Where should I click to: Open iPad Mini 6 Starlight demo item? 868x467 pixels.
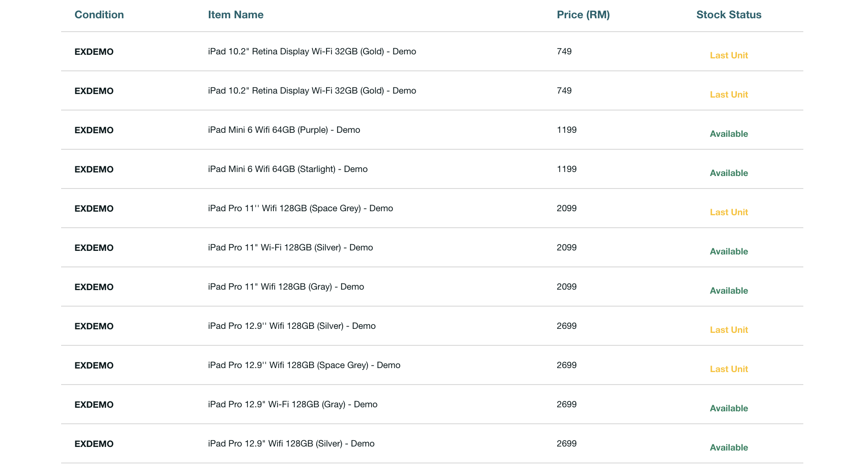point(288,169)
